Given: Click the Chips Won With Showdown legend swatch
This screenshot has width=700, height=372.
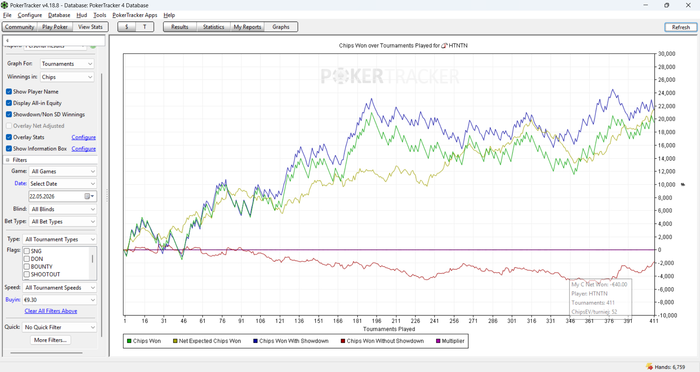Looking at the screenshot, I should [255, 341].
